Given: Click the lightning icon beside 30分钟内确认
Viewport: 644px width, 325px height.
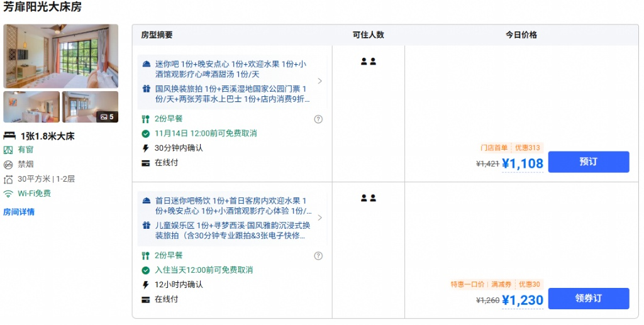Looking at the screenshot, I should click(x=145, y=148).
